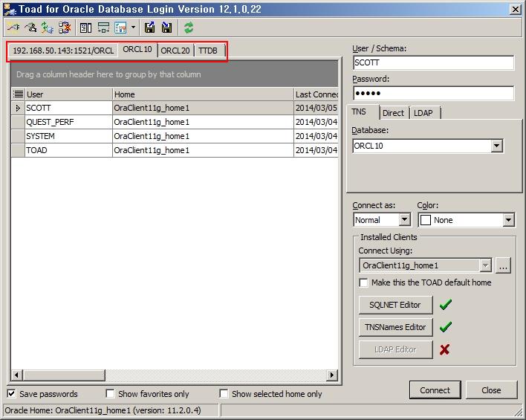
Task: Click the first floppy disk save icon
Action: (x=150, y=28)
